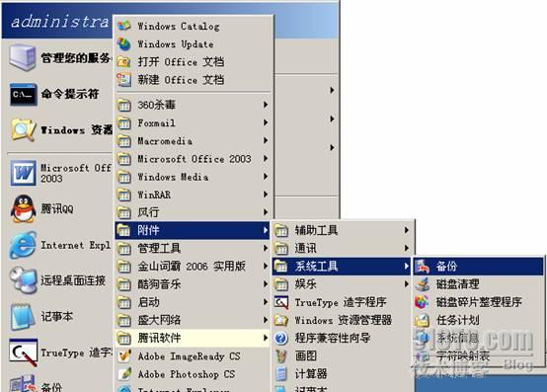The height and width of the screenshot is (392, 547).
Task: Expand 辅助工具 submenu arrow
Action: (407, 230)
